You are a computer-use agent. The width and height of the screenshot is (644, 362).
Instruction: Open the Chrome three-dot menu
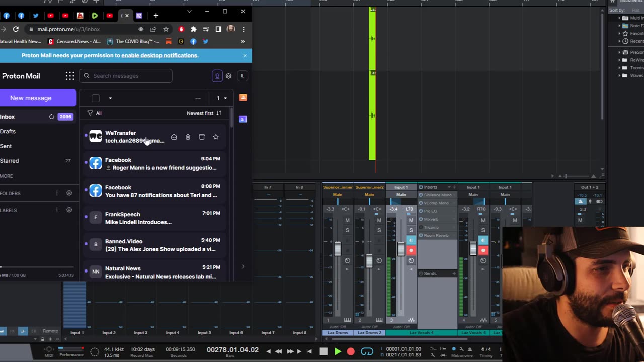244,29
